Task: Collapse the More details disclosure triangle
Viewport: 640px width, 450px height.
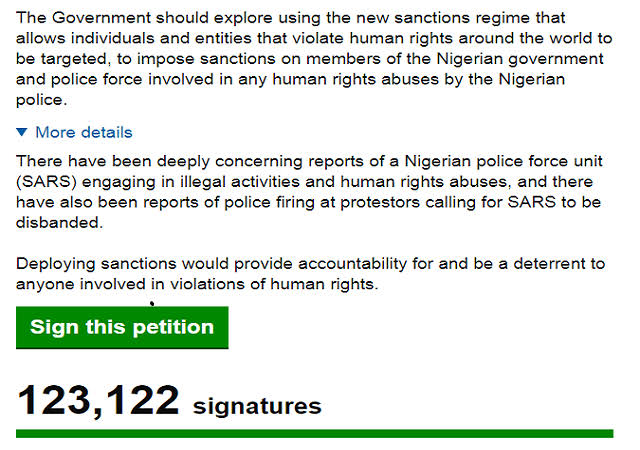Action: tap(23, 132)
